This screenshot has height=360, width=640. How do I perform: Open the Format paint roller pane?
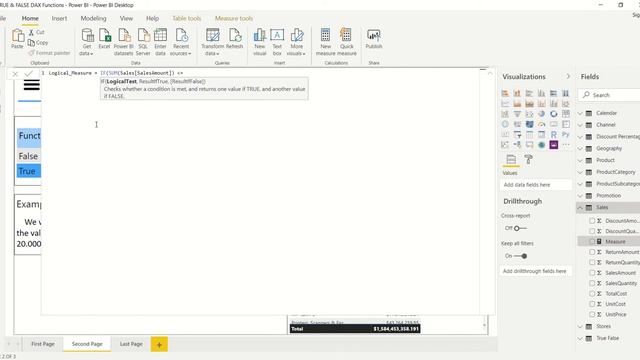(528, 160)
